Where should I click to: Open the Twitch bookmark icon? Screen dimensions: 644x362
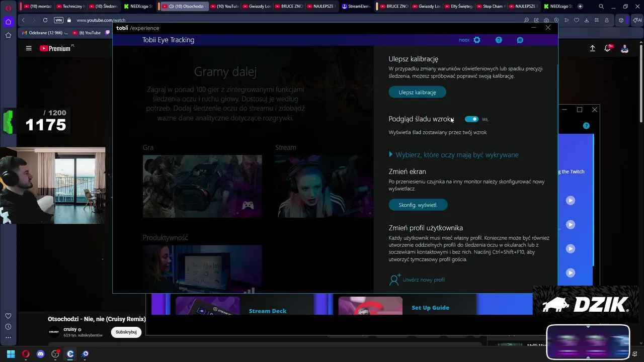pos(107,33)
